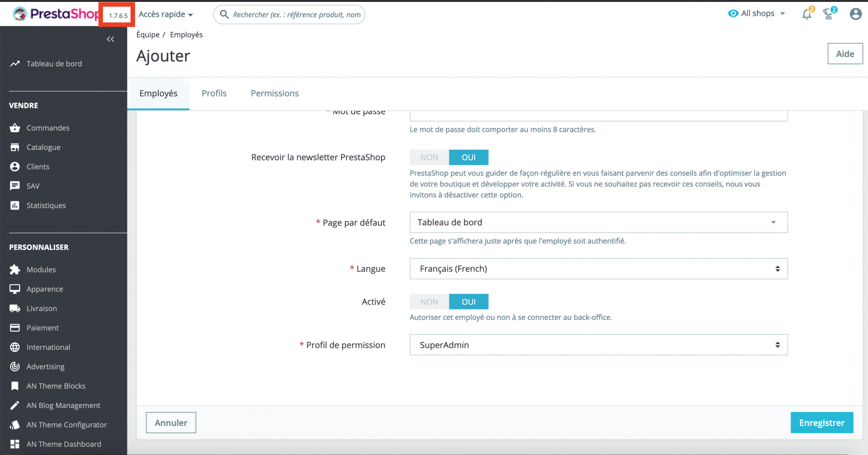The width and height of the screenshot is (868, 455).
Task: Click the Enregistrer button
Action: (821, 423)
